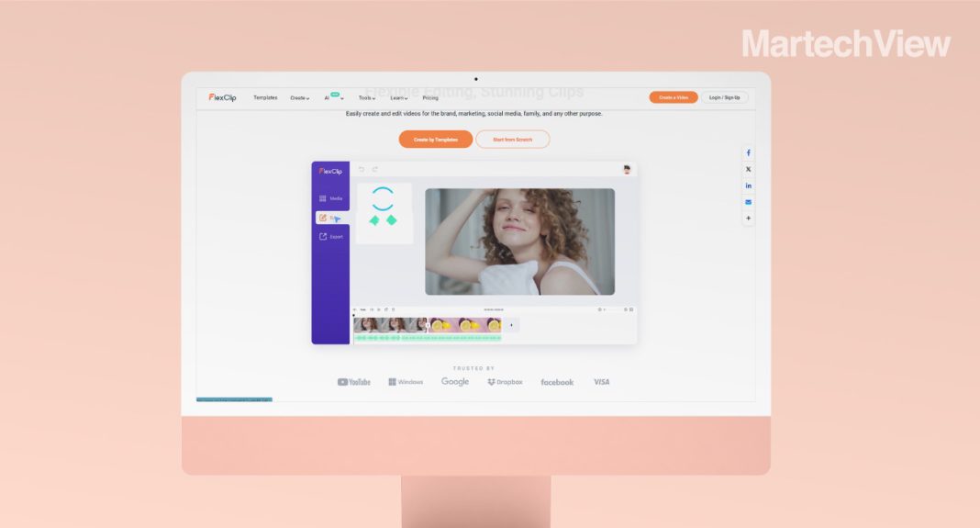Select Export in the editor sidebar
This screenshot has height=528, width=980.
[330, 237]
